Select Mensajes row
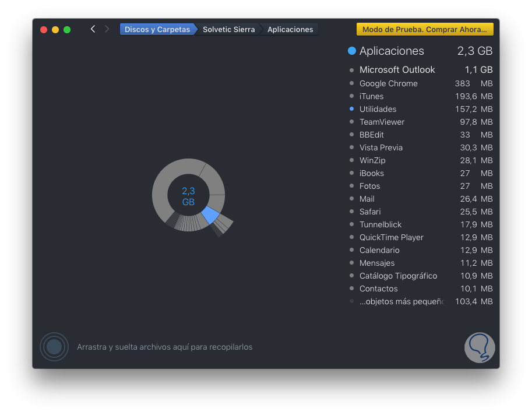 [421, 263]
